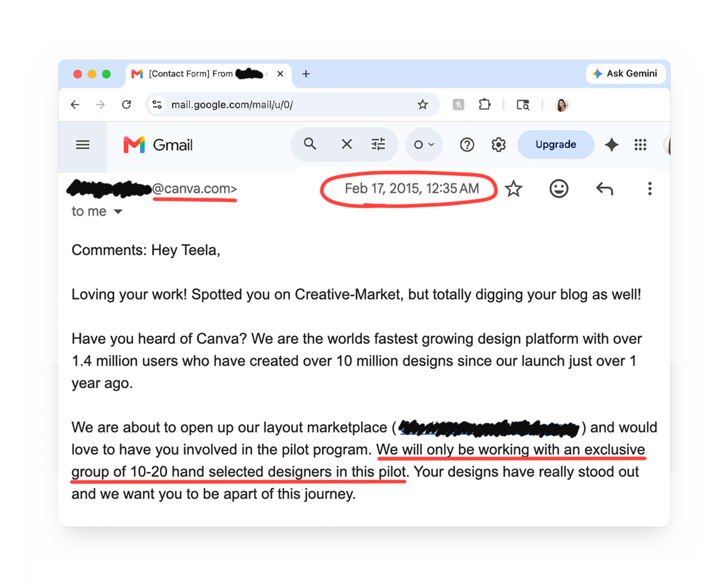The width and height of the screenshot is (728, 587).
Task: Open the status indicator dropdown
Action: 424,145
